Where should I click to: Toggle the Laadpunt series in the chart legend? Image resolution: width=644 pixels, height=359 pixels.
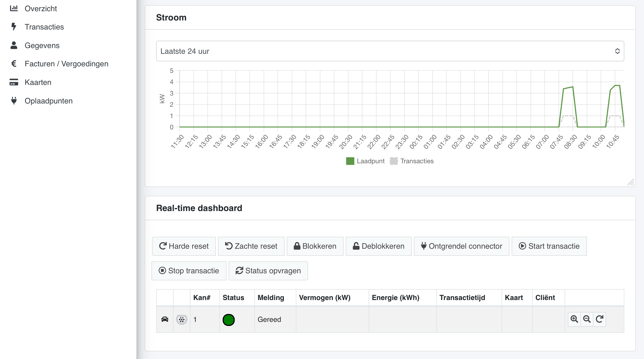pos(365,161)
